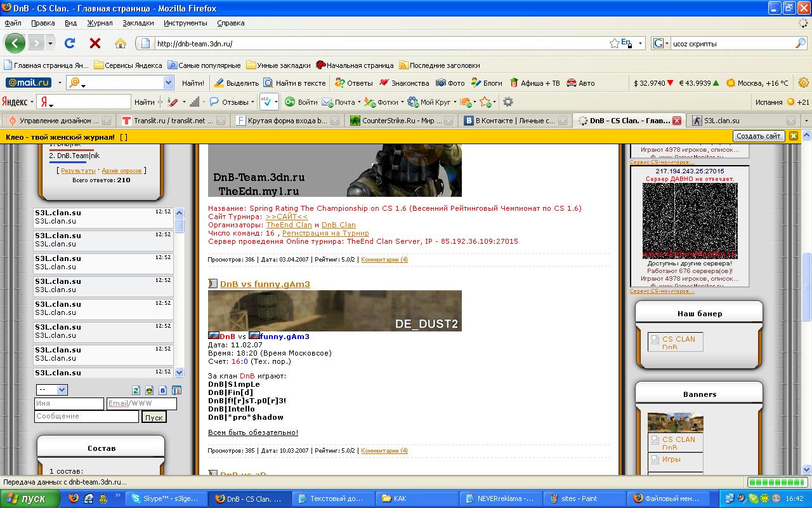This screenshot has height=508, width=812.
Task: Open Фото camera icon on toolbar
Action: 450,83
